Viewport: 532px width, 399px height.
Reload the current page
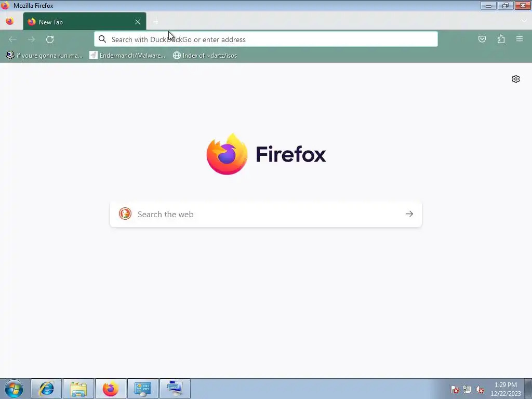pyautogui.click(x=50, y=39)
